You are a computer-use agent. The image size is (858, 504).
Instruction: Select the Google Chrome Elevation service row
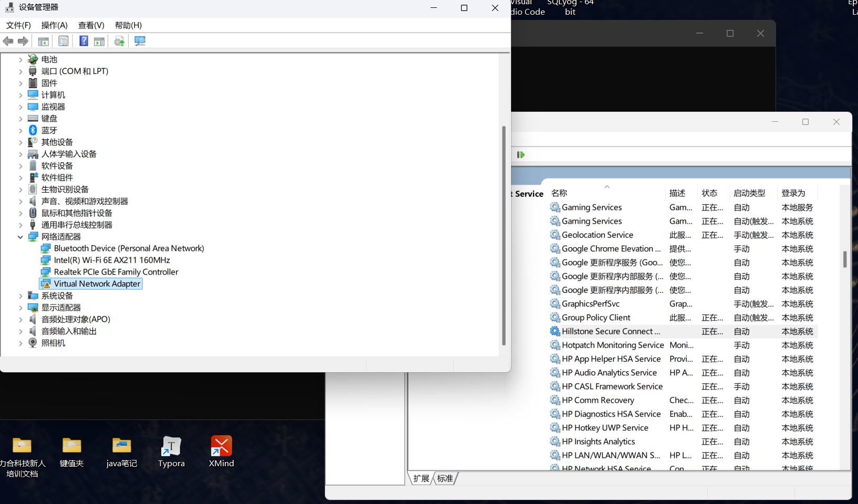point(683,248)
